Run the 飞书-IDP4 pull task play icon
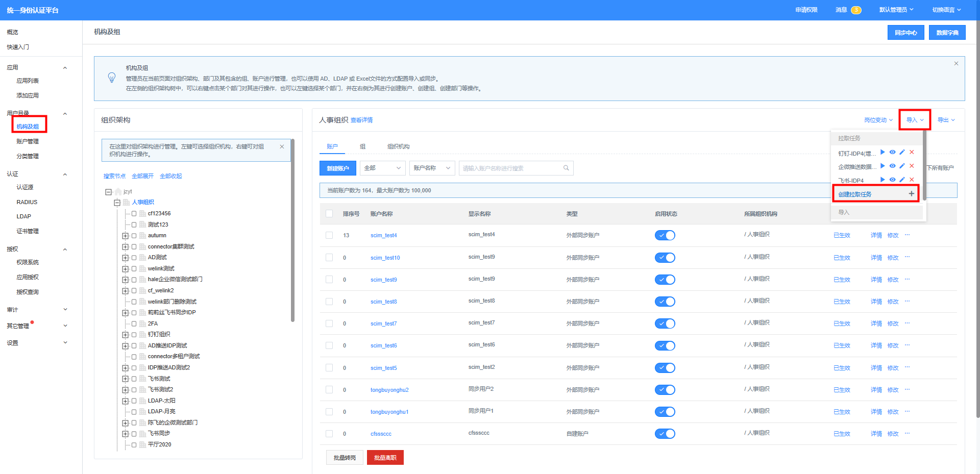This screenshot has width=980, height=474. tap(883, 180)
